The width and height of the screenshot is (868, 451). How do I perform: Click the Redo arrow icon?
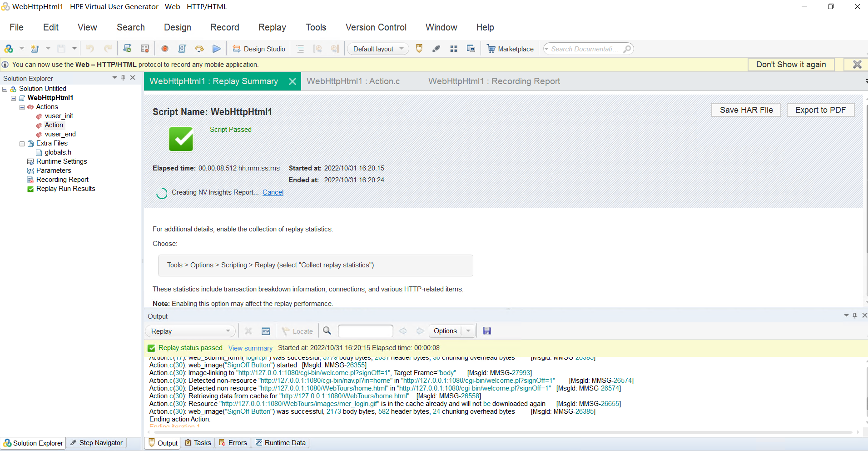pos(108,49)
